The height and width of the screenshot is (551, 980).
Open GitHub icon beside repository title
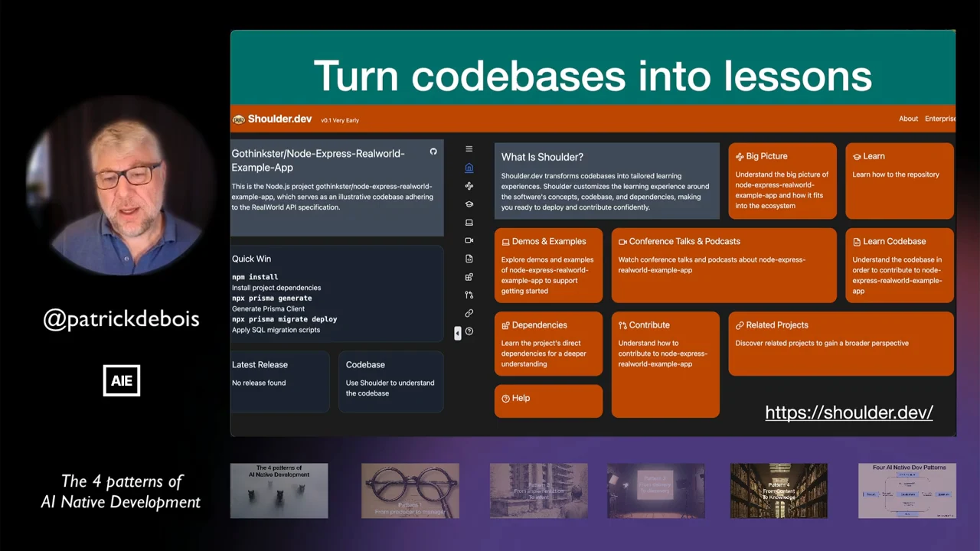433,152
